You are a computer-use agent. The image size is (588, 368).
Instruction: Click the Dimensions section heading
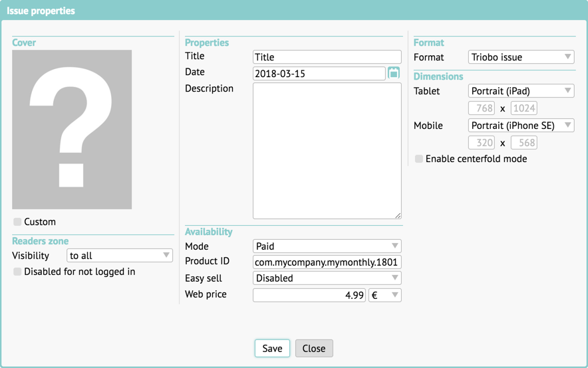[438, 76]
